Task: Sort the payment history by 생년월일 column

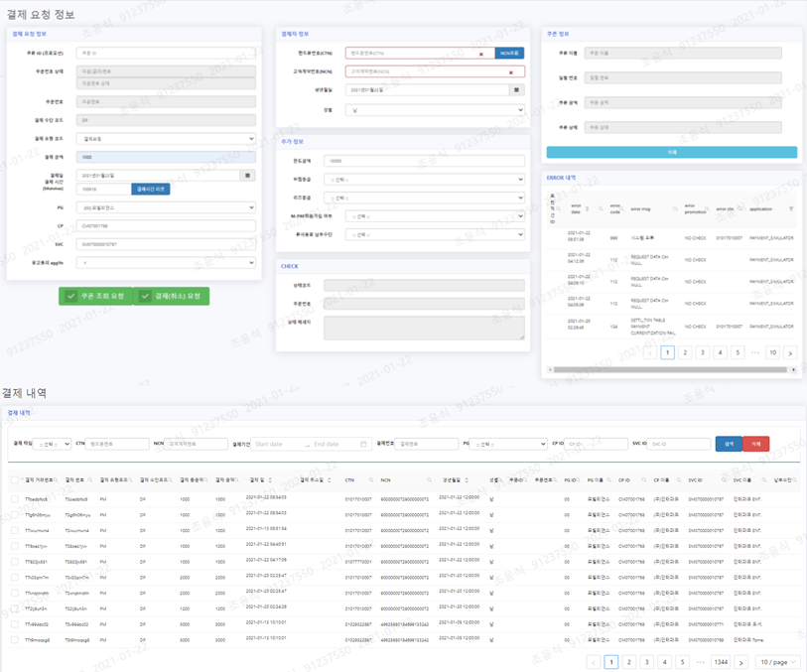Action: pyautogui.click(x=467, y=480)
